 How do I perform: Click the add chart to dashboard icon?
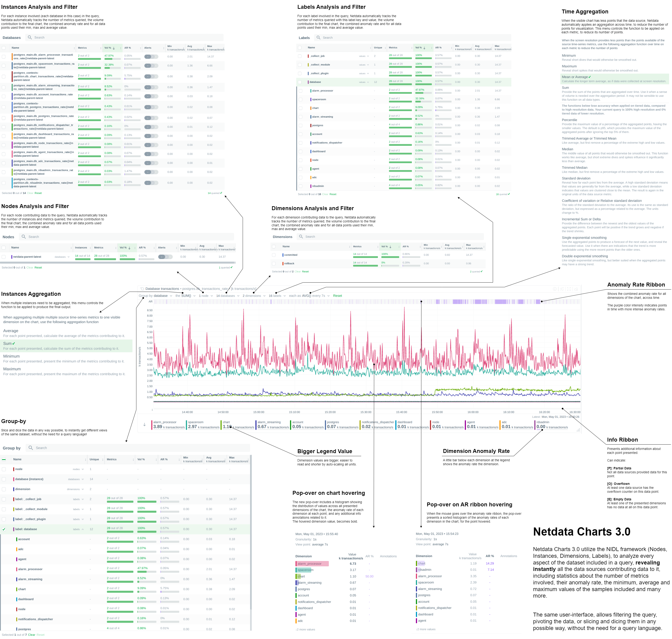pos(576,289)
